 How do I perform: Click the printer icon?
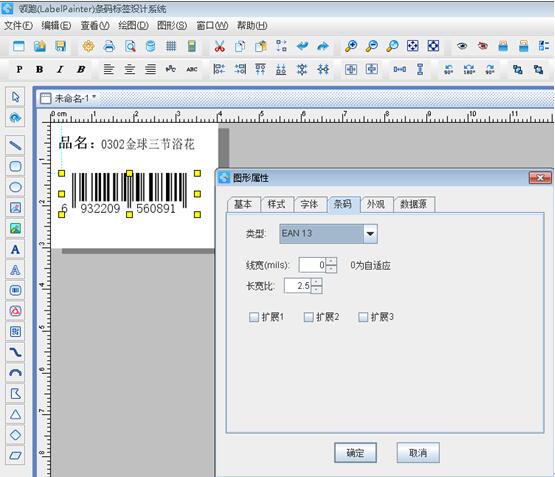coord(109,46)
